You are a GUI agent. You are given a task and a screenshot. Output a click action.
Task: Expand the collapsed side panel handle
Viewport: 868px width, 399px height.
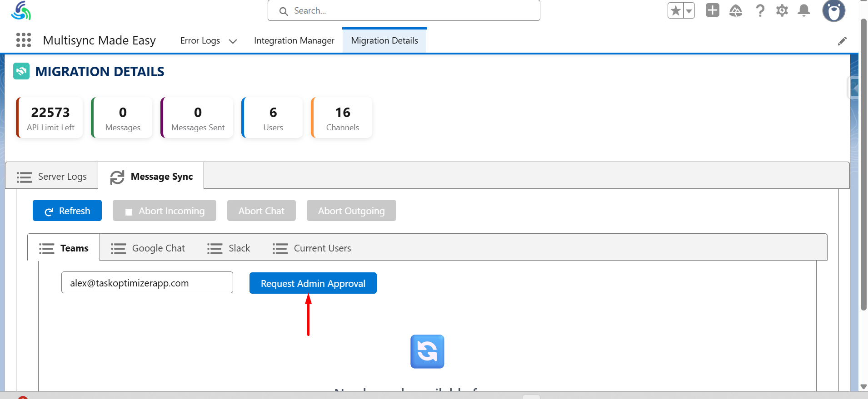coord(854,89)
